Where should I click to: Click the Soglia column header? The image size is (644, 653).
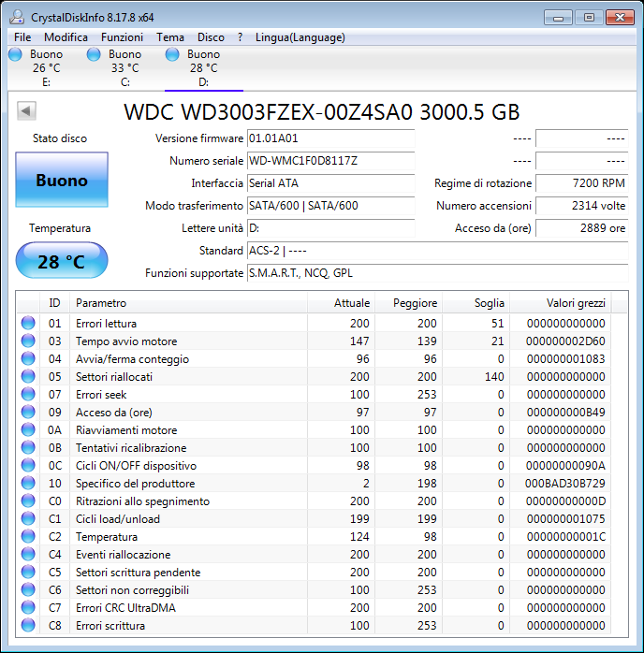[476, 303]
